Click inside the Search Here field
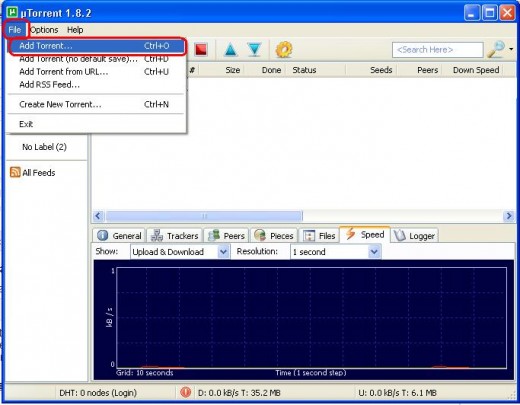The width and height of the screenshot is (520, 405). click(438, 50)
